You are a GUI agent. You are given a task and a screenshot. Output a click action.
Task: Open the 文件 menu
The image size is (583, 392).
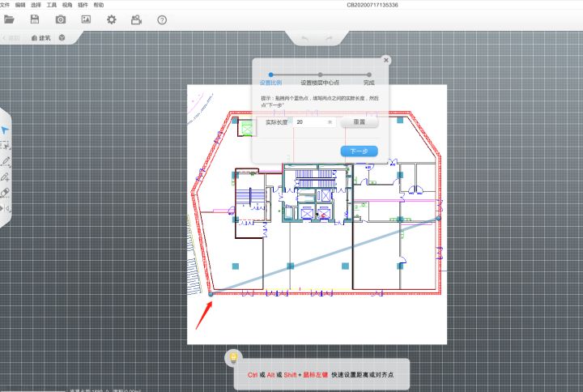pos(5,5)
